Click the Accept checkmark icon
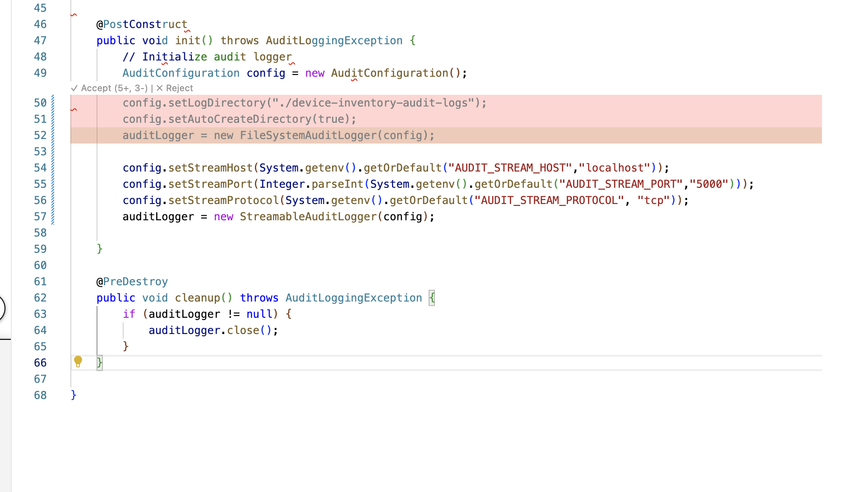The width and height of the screenshot is (868, 492). (x=74, y=88)
